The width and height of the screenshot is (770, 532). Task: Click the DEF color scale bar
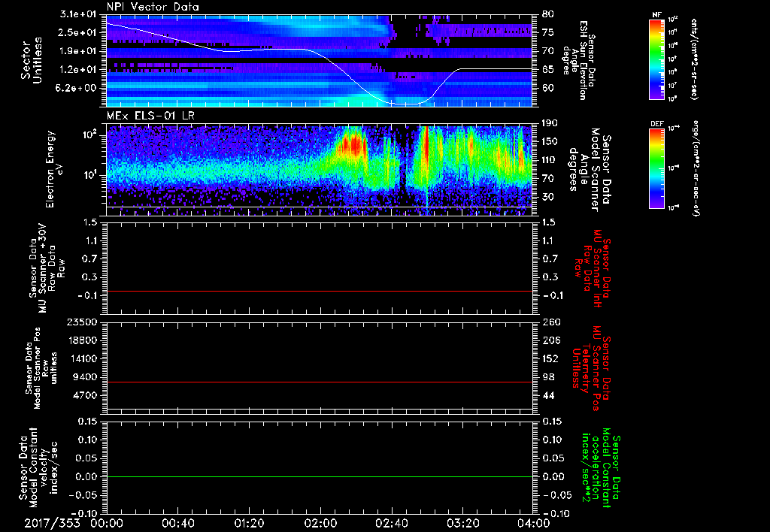pyautogui.click(x=657, y=168)
